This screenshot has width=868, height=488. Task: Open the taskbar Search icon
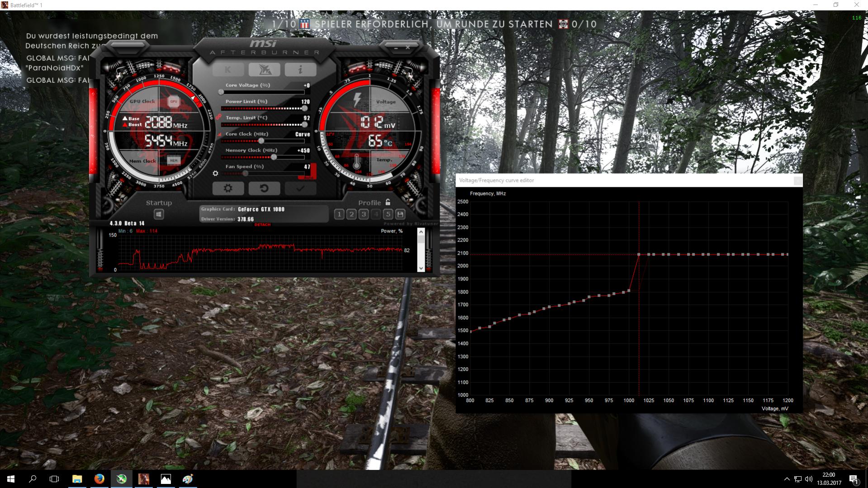(33, 479)
